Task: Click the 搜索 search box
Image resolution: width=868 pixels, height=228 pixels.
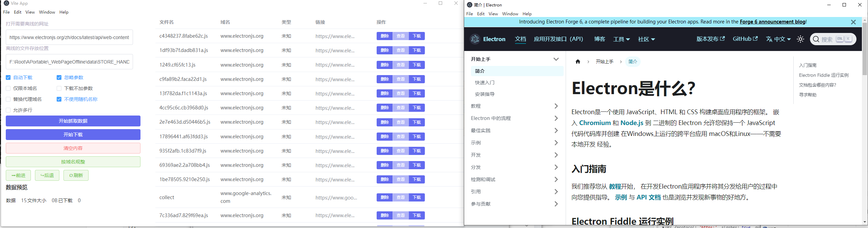Action: tap(833, 39)
